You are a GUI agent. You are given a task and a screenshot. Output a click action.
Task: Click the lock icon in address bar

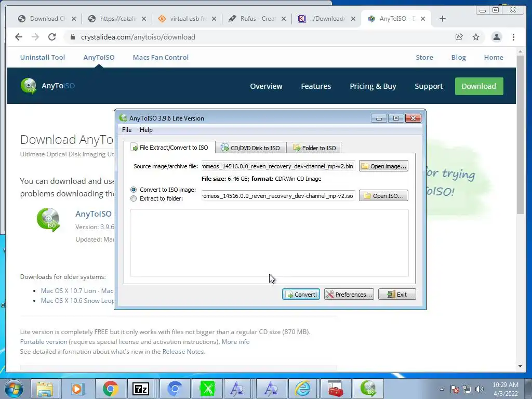click(x=73, y=37)
